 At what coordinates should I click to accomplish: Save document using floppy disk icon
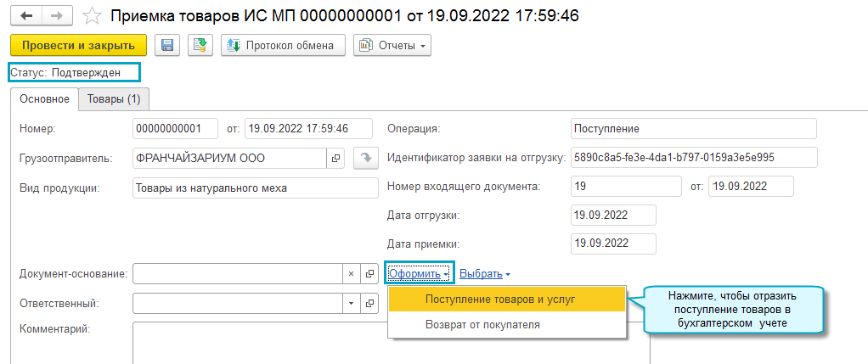coord(167,45)
